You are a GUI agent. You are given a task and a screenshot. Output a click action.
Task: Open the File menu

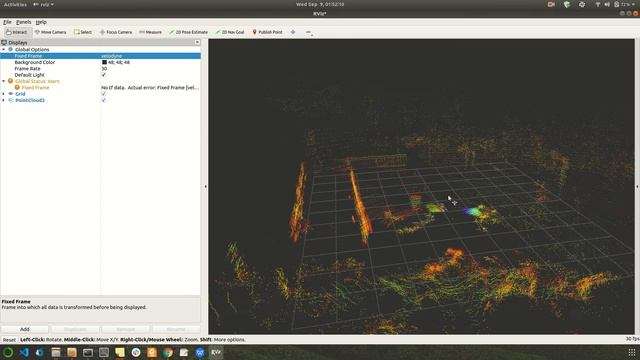pyautogui.click(x=7, y=22)
